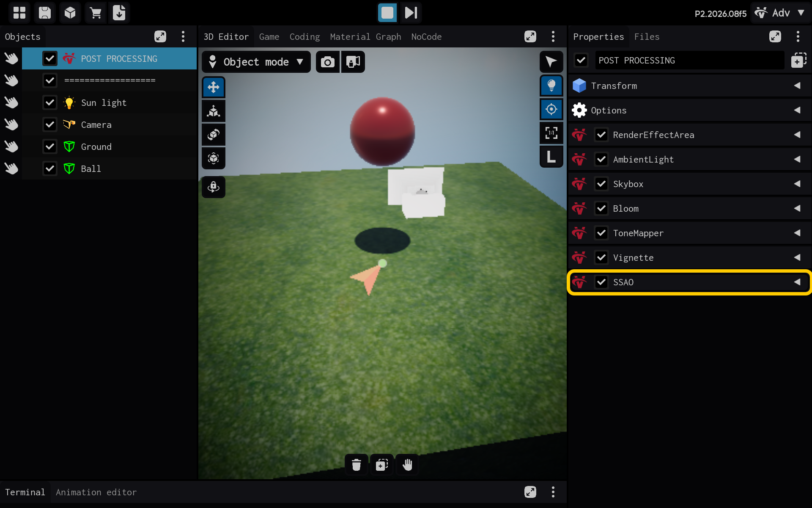Select the Scale gizmo tool
Viewport: 812px width, 508px height.
tap(214, 111)
